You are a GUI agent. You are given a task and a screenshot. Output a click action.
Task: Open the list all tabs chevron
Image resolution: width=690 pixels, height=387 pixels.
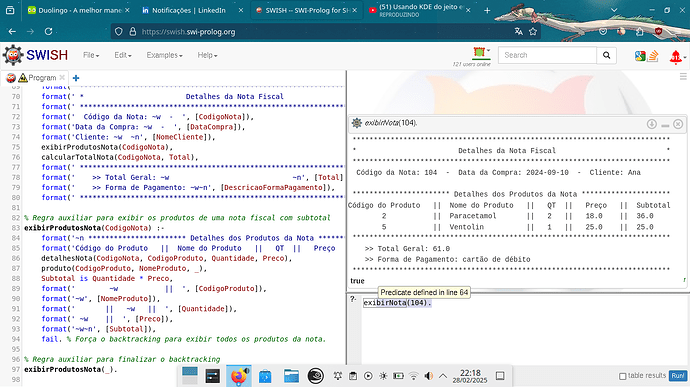(614, 10)
